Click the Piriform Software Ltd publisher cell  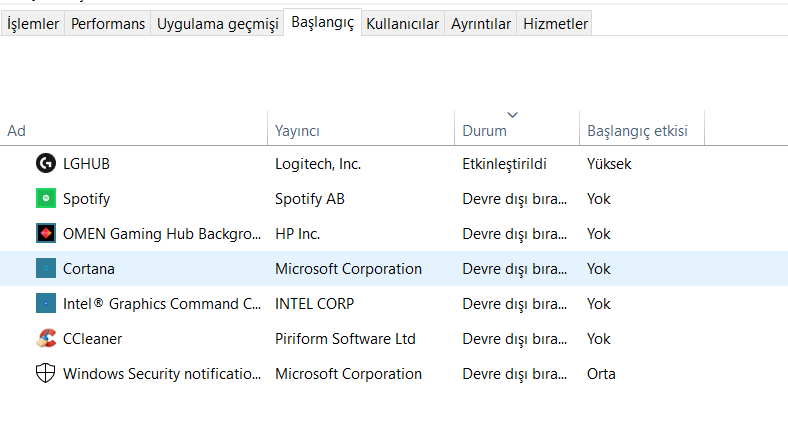[x=345, y=339]
